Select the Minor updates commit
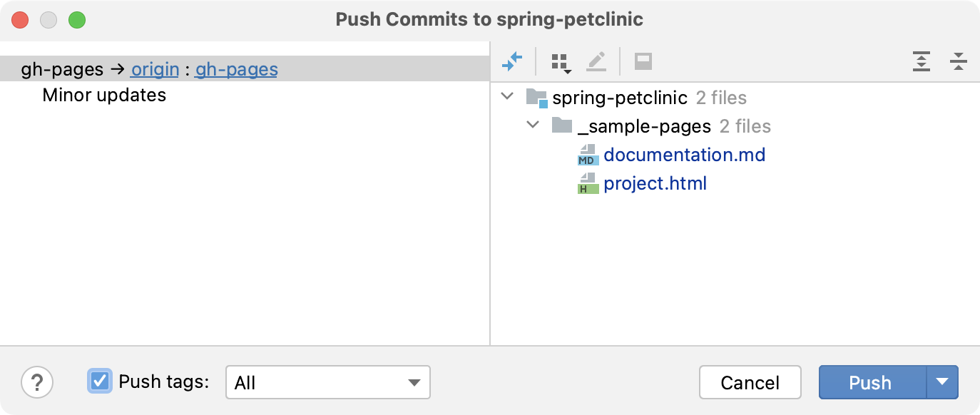Image resolution: width=980 pixels, height=415 pixels. 104,95
